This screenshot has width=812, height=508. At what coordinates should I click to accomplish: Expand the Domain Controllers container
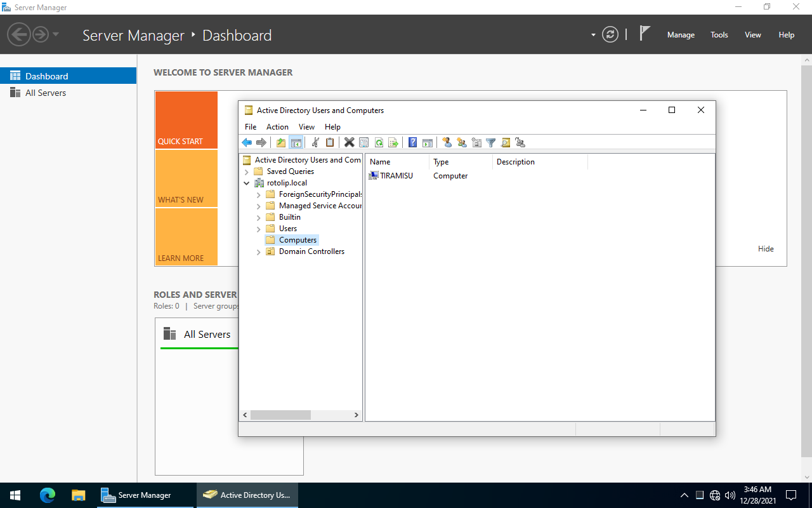[258, 251]
